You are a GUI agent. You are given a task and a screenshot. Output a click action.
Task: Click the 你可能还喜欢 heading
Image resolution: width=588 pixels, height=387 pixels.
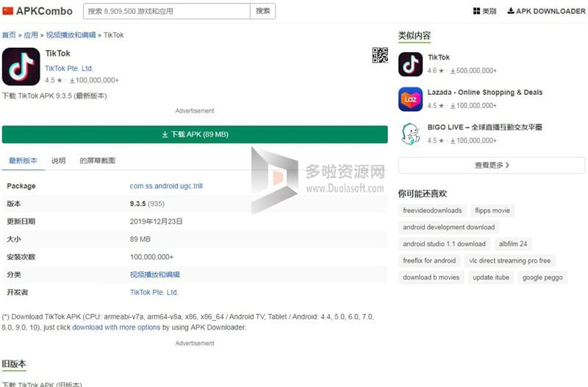click(x=422, y=193)
